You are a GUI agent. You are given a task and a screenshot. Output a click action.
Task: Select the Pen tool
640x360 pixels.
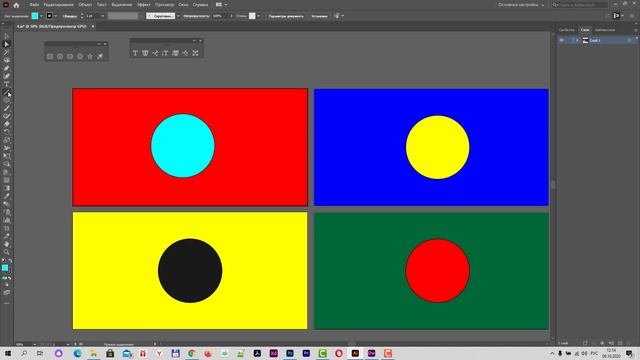[x=7, y=68]
